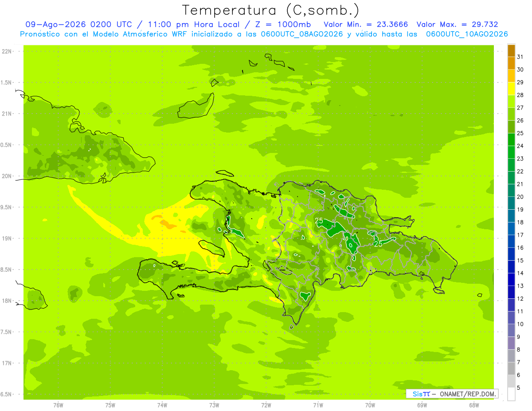Click the "Temperatura (C,somb.)" map title

(x=271, y=10)
